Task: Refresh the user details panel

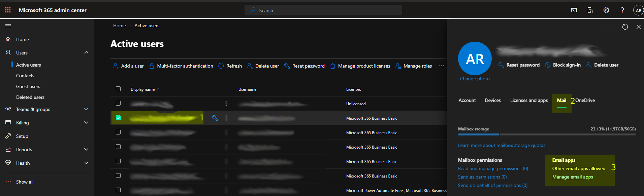Action: (x=625, y=27)
